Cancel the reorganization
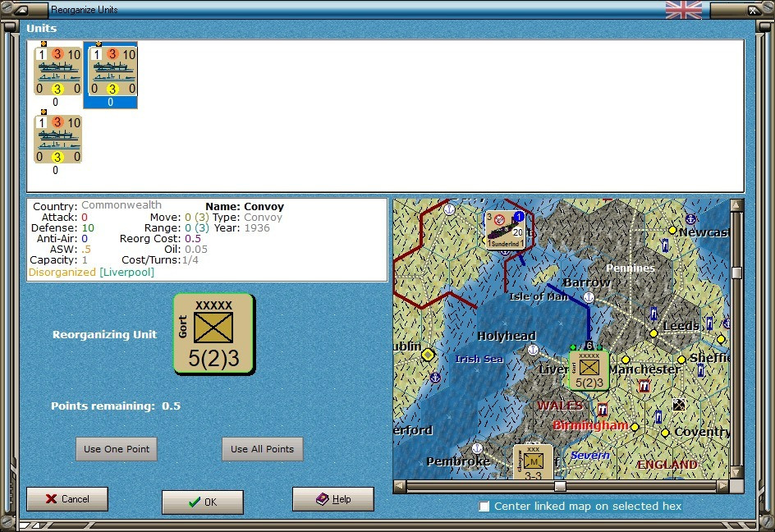 click(x=67, y=499)
